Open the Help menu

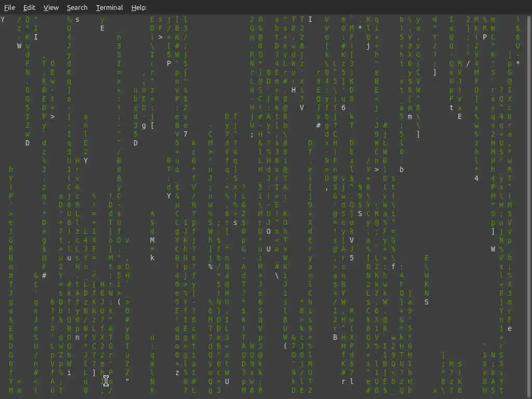138,7
